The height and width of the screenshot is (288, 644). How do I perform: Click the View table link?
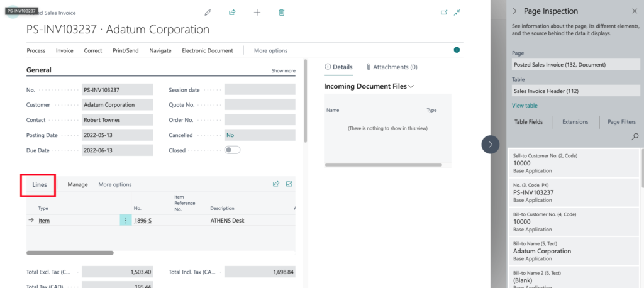click(525, 106)
